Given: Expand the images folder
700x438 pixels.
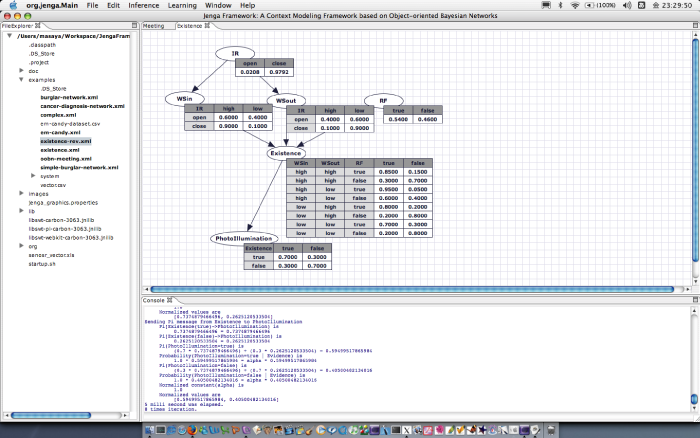Looking at the screenshot, I should coord(22,193).
